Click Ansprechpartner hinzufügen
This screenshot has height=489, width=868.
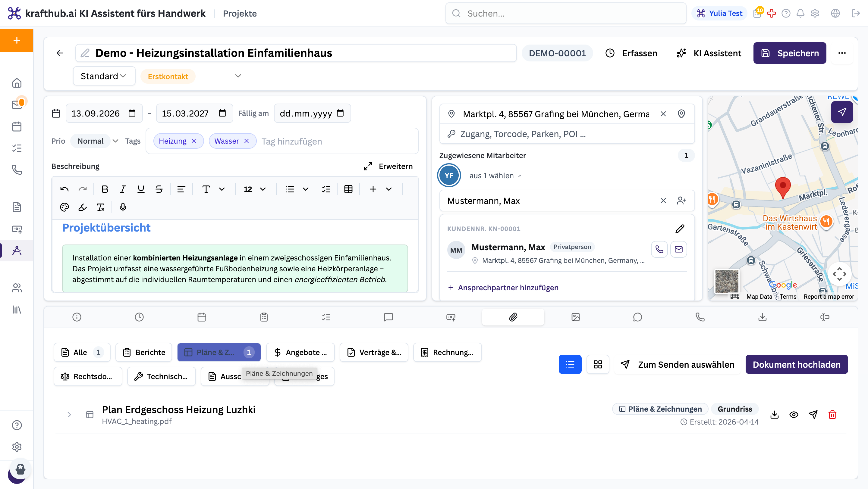click(x=503, y=288)
